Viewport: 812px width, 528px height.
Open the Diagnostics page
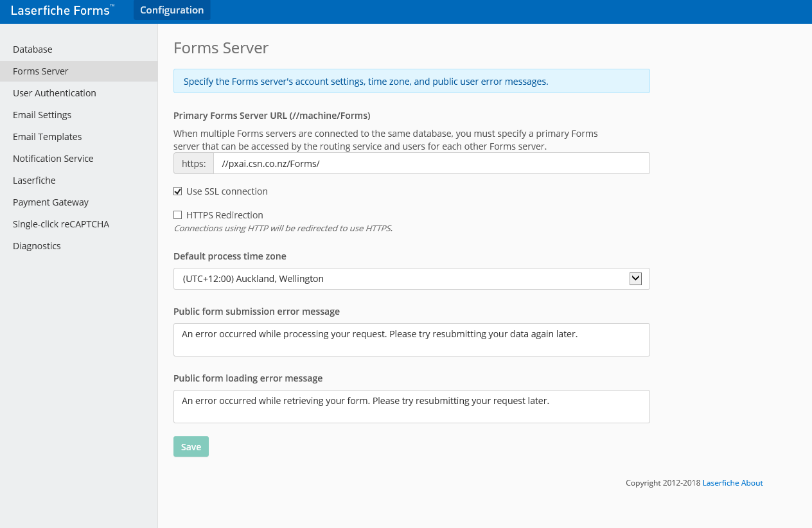tap(37, 246)
